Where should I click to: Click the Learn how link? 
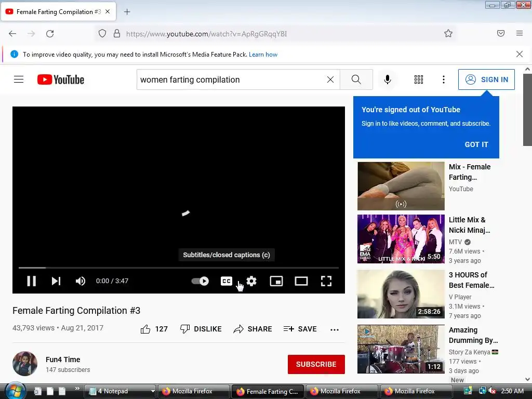[x=263, y=55]
